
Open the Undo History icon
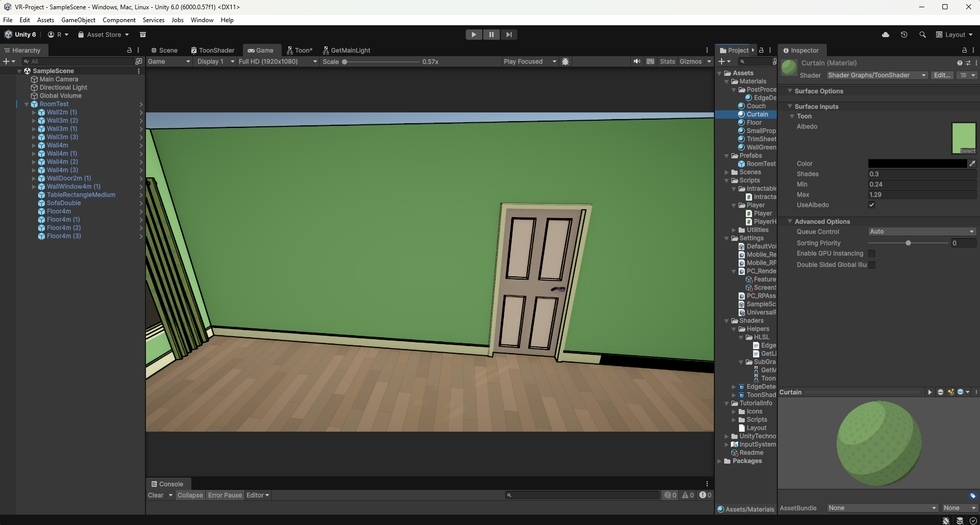[x=904, y=35]
